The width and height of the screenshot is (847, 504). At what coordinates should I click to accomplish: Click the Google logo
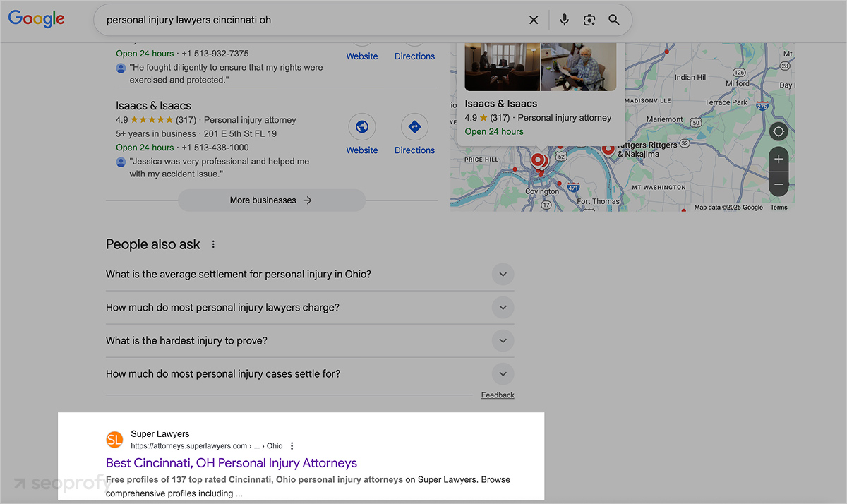coord(37,19)
